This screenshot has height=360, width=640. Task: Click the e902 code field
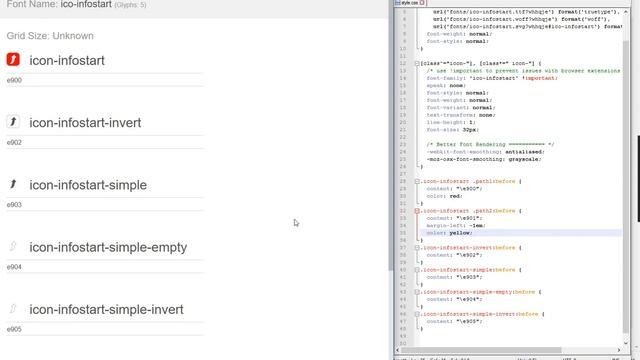(104, 142)
